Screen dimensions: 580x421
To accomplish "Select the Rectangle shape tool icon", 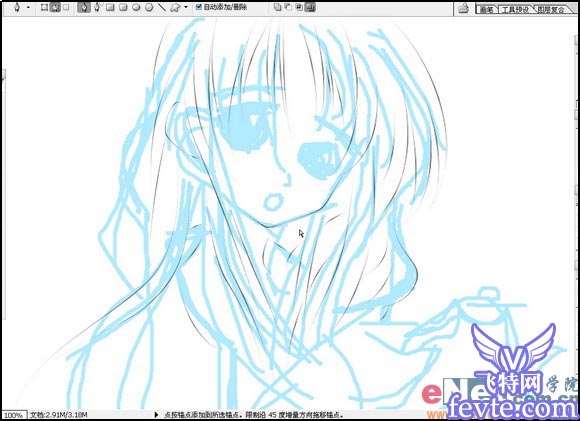I will point(110,7).
